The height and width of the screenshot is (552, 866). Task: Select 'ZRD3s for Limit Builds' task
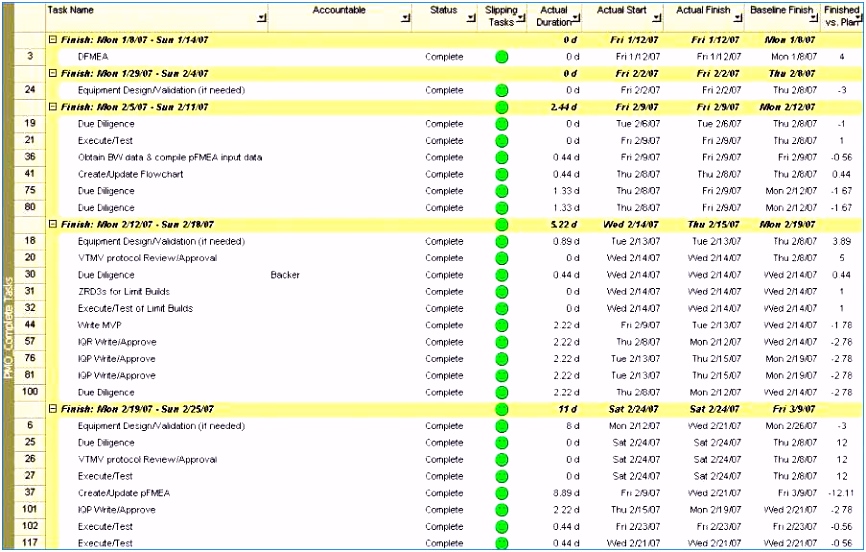tap(124, 291)
